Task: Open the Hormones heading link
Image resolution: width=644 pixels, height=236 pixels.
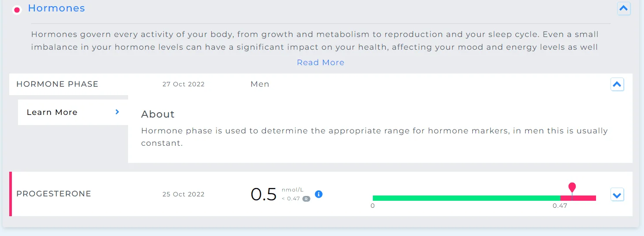Action: pos(56,8)
